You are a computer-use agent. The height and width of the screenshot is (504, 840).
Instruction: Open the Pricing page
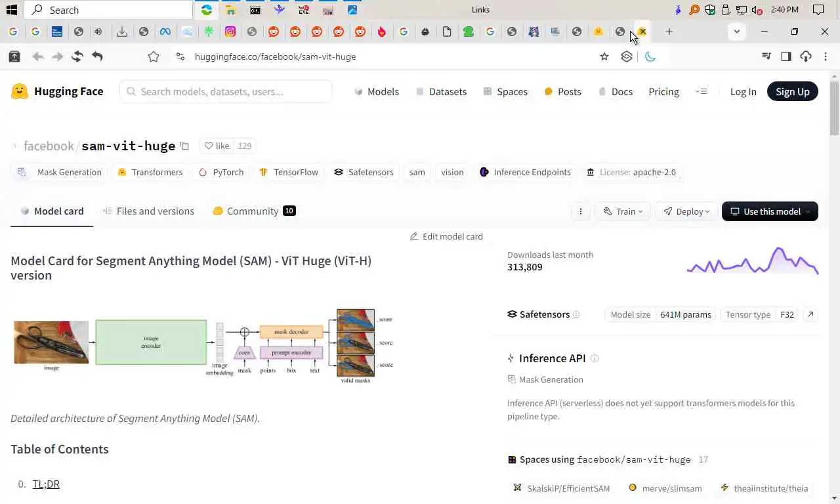click(x=663, y=91)
